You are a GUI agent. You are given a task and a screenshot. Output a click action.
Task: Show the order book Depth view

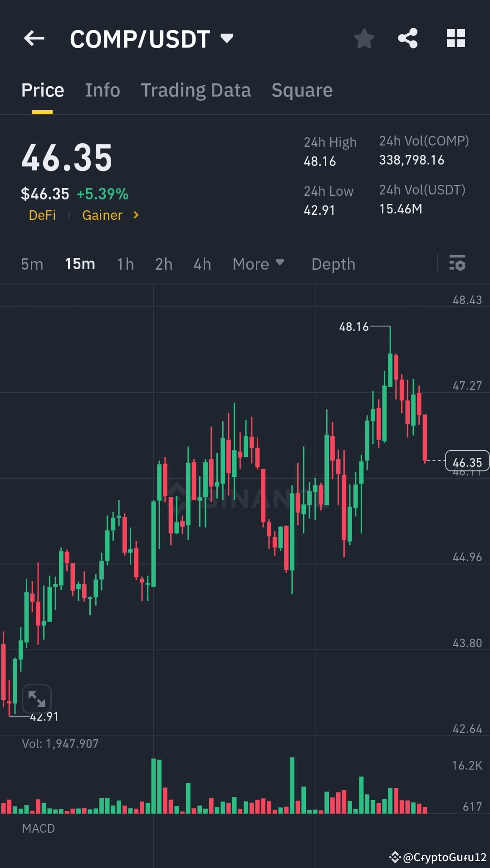[333, 264]
